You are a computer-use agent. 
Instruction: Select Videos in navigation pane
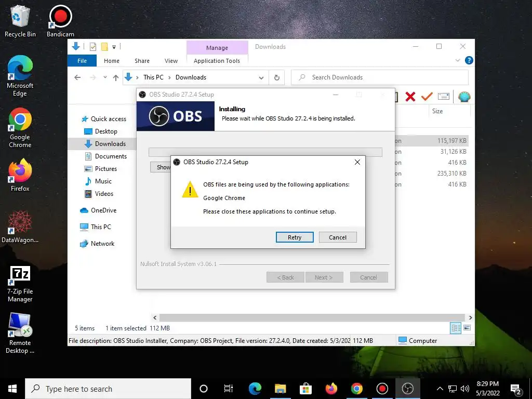(x=99, y=194)
